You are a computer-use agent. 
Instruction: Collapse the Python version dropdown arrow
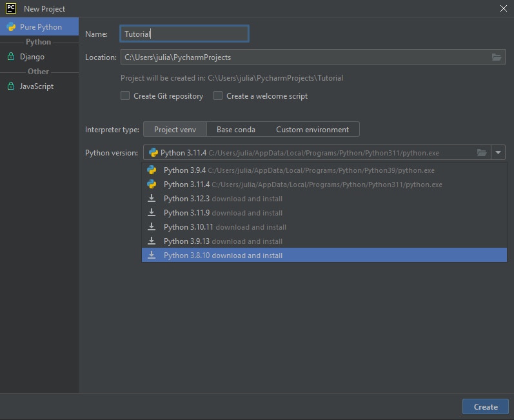point(498,152)
